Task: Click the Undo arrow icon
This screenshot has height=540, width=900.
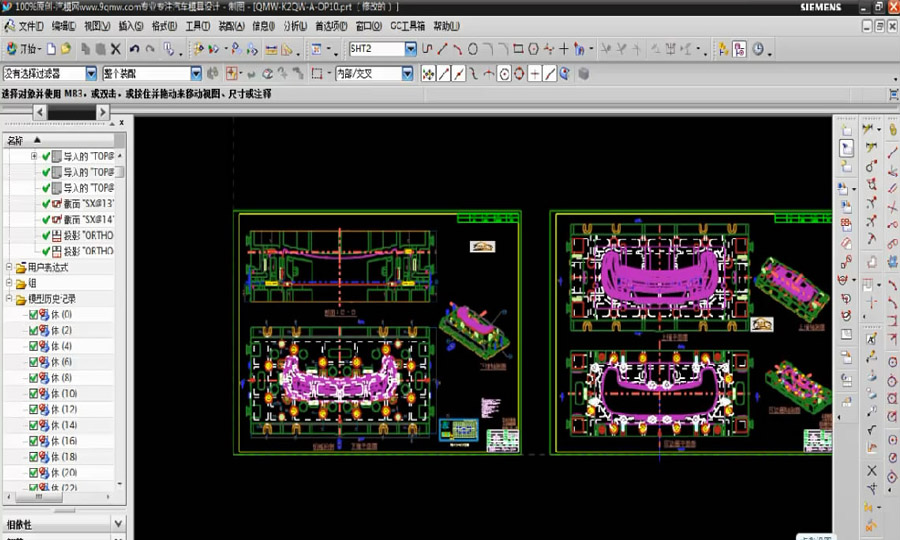Action: 134,48
